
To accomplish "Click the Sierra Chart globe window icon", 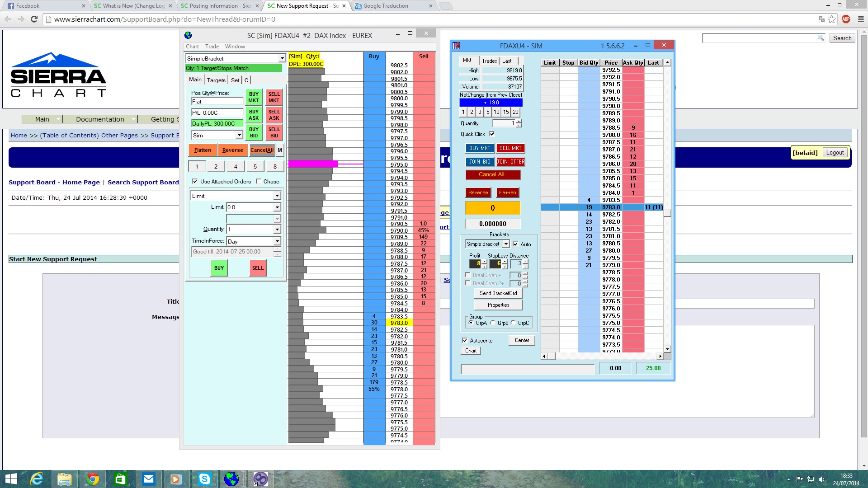I will (x=188, y=35).
